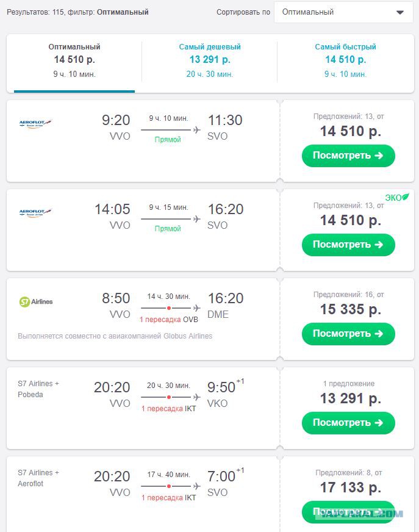The height and width of the screenshot is (532, 419).
Task: Open the sort-by dropdown showing Оптимальный
Action: pos(343,12)
